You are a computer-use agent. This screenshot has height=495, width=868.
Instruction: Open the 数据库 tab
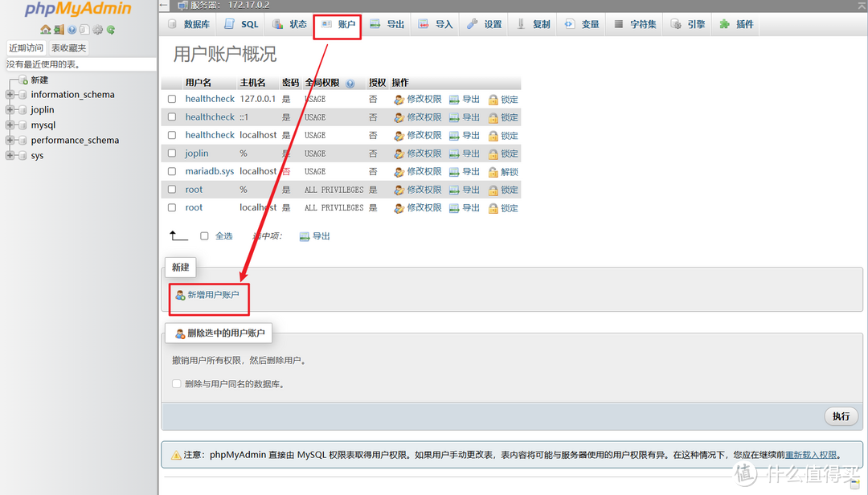tap(189, 24)
